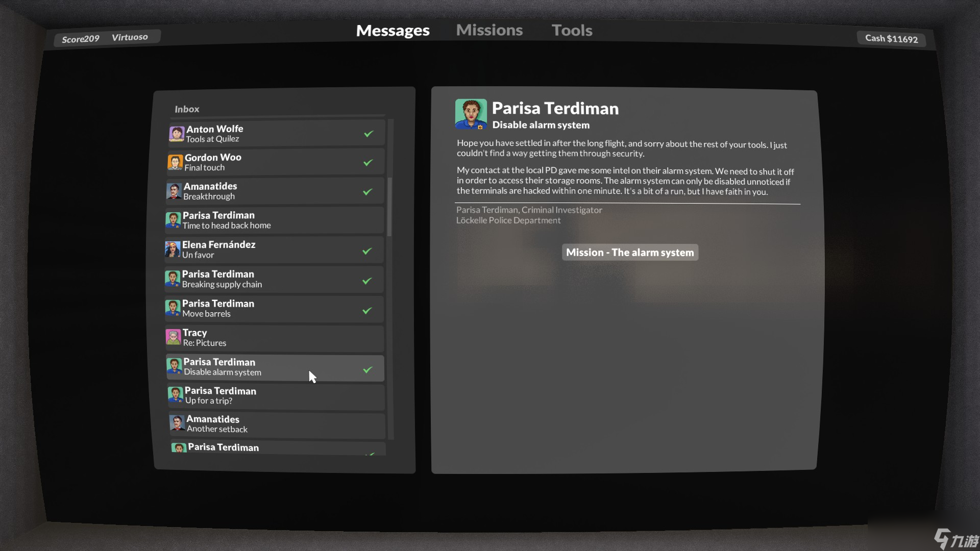Click the Messages tab
This screenshot has width=980, height=551.
(x=393, y=30)
